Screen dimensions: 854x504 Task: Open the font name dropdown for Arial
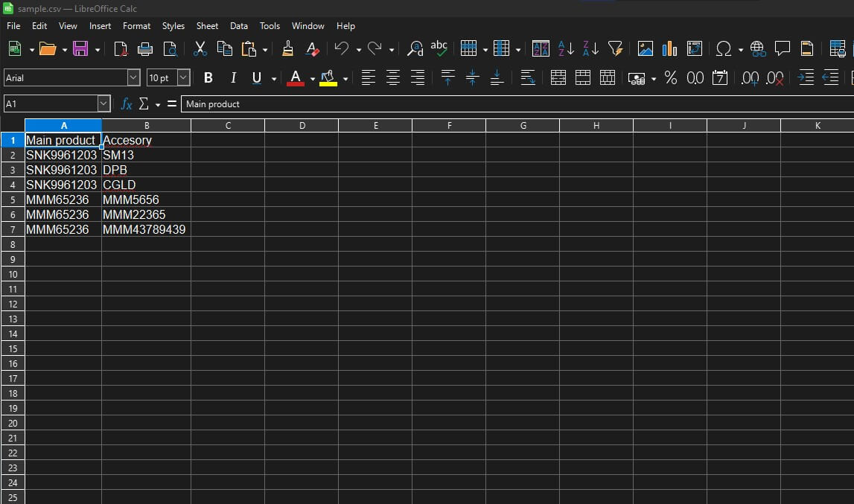(134, 77)
